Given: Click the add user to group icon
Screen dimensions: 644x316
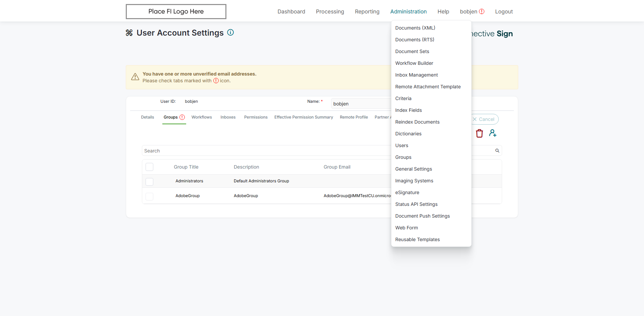Looking at the screenshot, I should (x=492, y=133).
